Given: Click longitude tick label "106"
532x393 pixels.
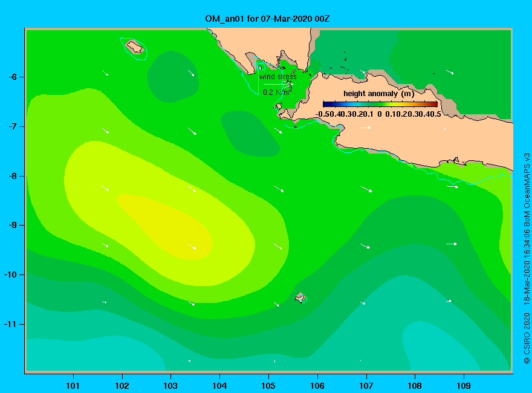Looking at the screenshot, I should 317,386.
